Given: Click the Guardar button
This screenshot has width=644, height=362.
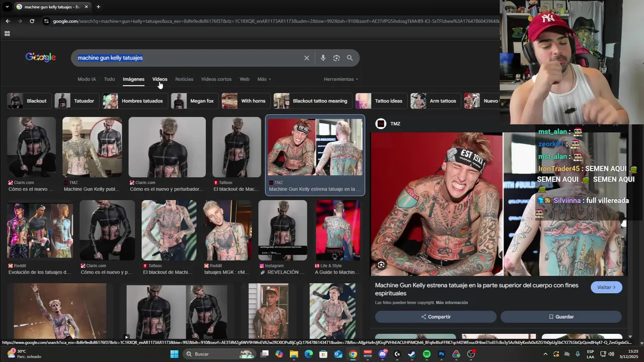Looking at the screenshot, I should (x=561, y=317).
